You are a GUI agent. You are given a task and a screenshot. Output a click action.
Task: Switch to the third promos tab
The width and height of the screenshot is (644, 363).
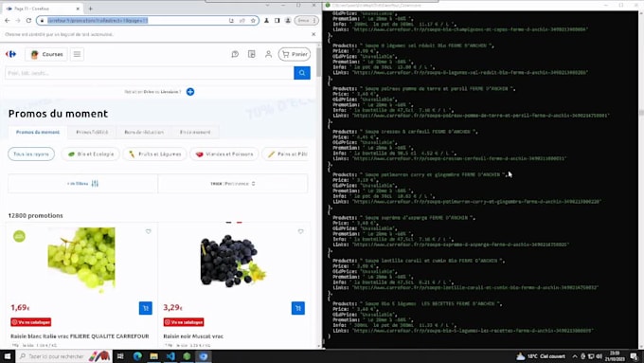[x=144, y=132]
